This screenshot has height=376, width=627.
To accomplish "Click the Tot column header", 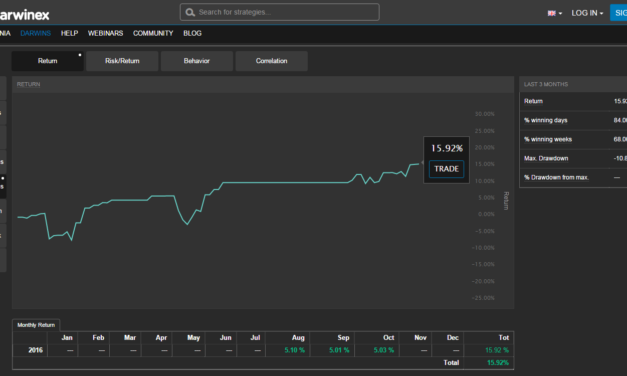I will (x=503, y=338).
